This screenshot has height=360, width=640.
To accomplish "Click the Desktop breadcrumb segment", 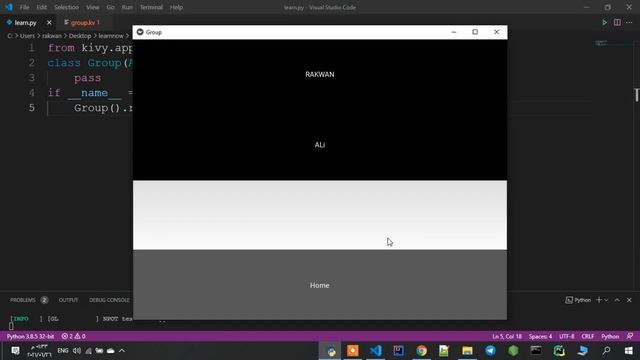I will pos(80,36).
